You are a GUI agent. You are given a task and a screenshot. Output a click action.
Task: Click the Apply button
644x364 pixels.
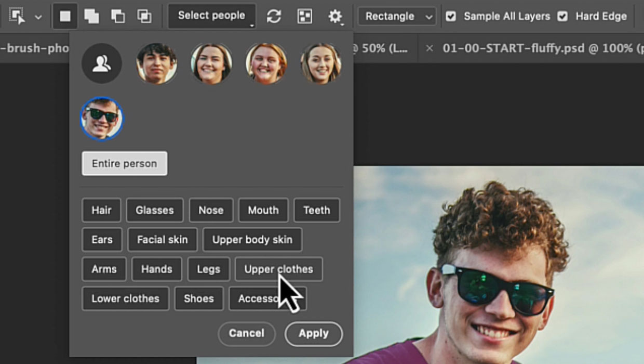point(314,333)
